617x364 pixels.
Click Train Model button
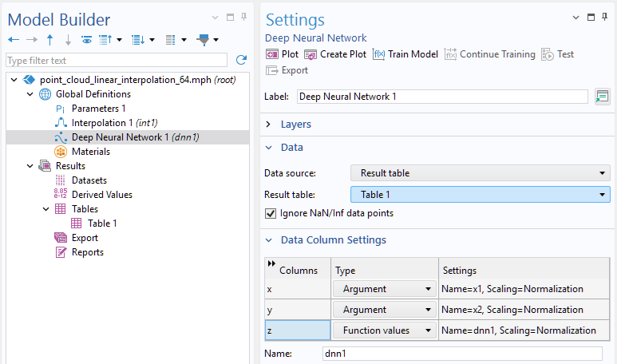coord(405,54)
